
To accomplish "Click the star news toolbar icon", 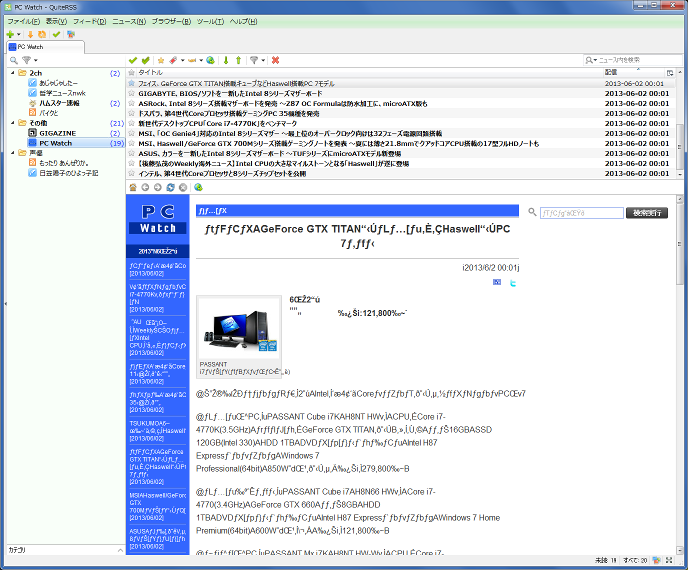I will (x=161, y=60).
